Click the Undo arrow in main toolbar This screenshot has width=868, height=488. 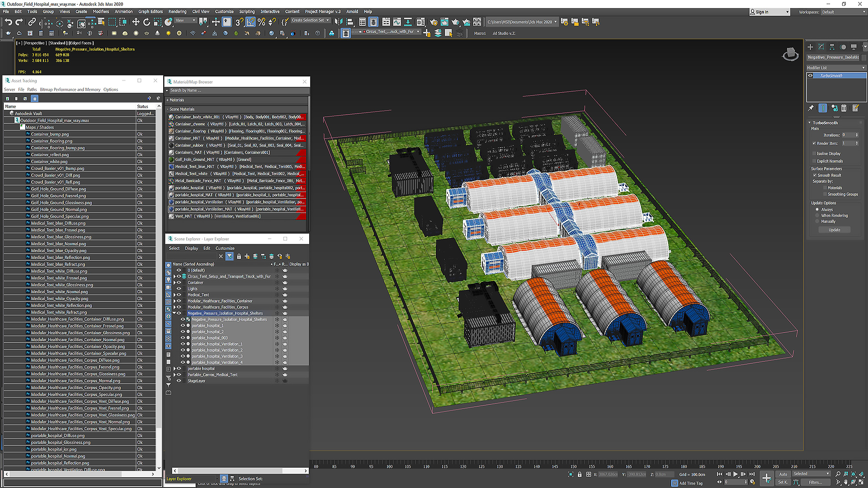tap(8, 22)
